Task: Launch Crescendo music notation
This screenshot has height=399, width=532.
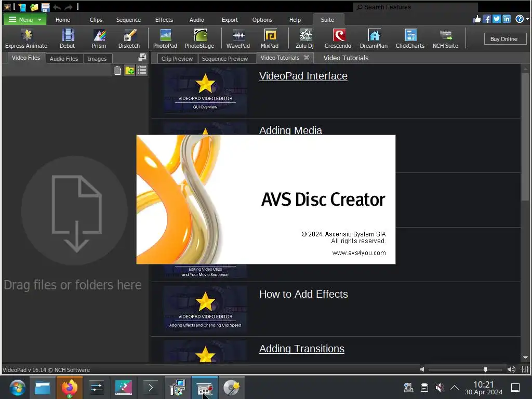Action: tap(338, 38)
